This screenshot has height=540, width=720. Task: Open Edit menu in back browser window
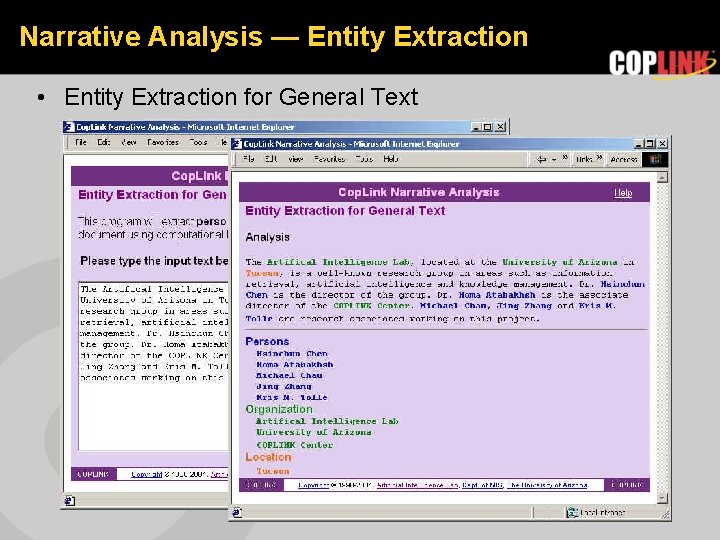tap(104, 142)
